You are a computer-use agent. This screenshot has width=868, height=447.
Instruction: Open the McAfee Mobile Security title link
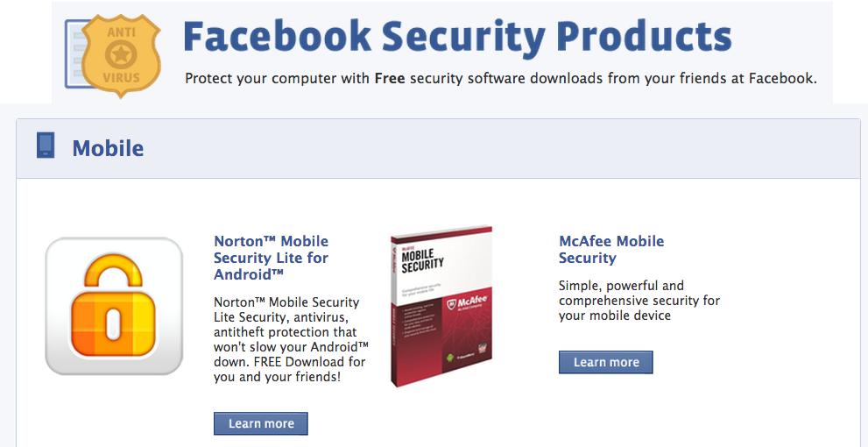611,249
